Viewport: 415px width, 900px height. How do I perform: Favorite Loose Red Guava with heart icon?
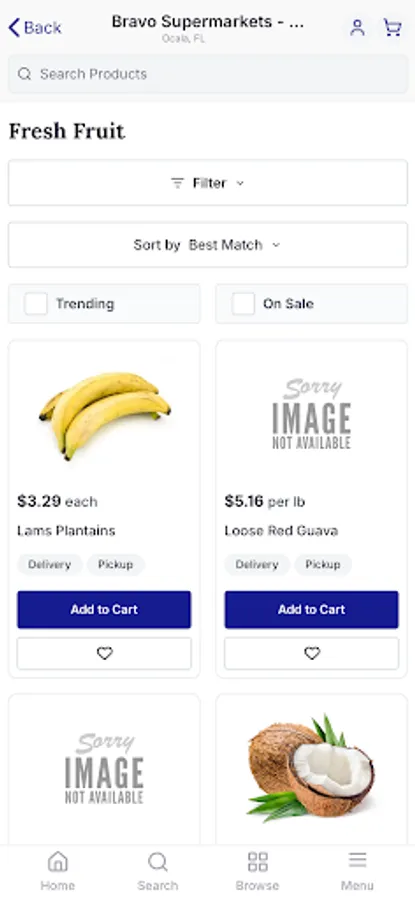[312, 653]
